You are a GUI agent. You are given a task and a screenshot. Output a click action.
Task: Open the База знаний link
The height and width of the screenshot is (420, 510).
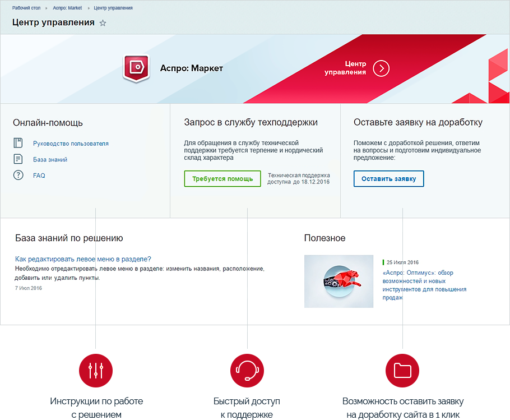(50, 160)
